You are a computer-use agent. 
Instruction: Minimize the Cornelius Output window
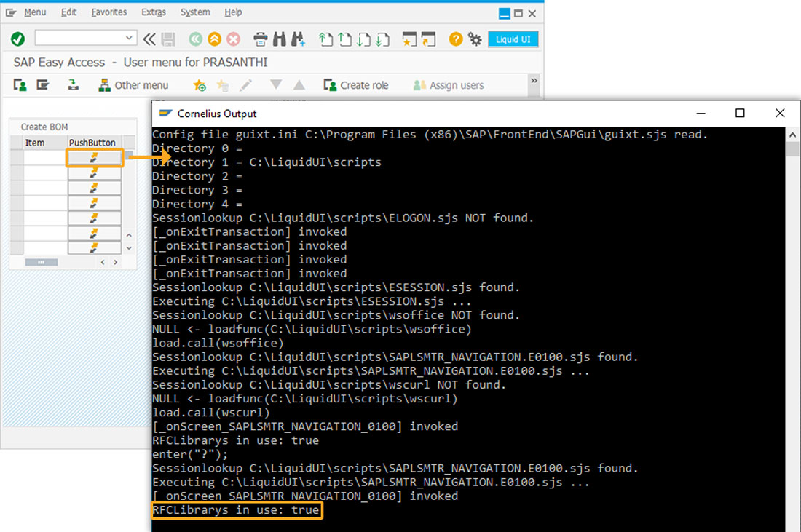(701, 113)
